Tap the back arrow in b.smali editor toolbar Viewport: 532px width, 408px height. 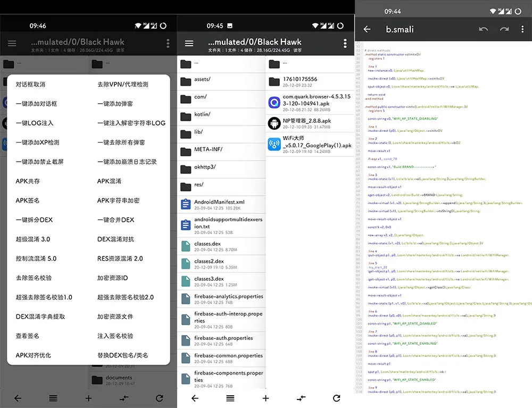click(x=367, y=29)
